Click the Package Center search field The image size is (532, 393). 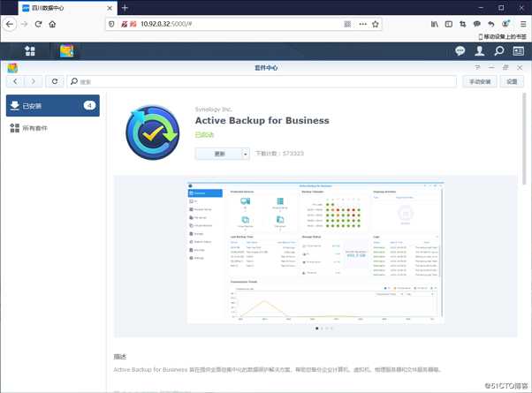(262, 81)
